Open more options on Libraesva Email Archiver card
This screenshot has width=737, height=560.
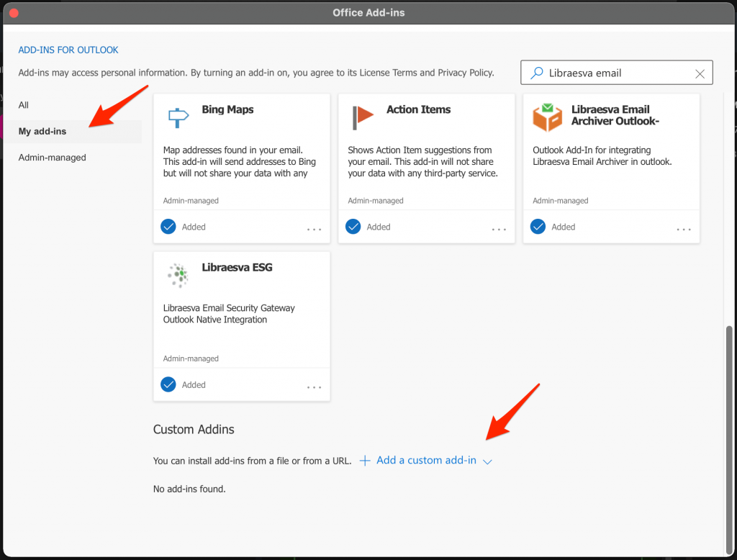click(684, 230)
